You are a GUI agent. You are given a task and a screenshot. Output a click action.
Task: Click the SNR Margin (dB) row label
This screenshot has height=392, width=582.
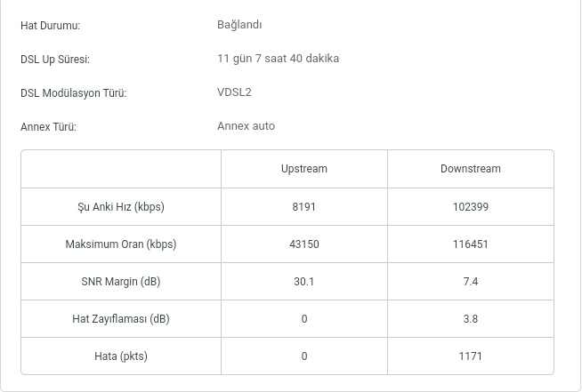tap(121, 282)
